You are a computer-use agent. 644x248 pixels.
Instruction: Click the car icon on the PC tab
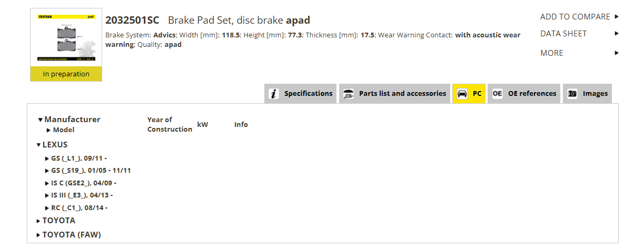click(462, 94)
